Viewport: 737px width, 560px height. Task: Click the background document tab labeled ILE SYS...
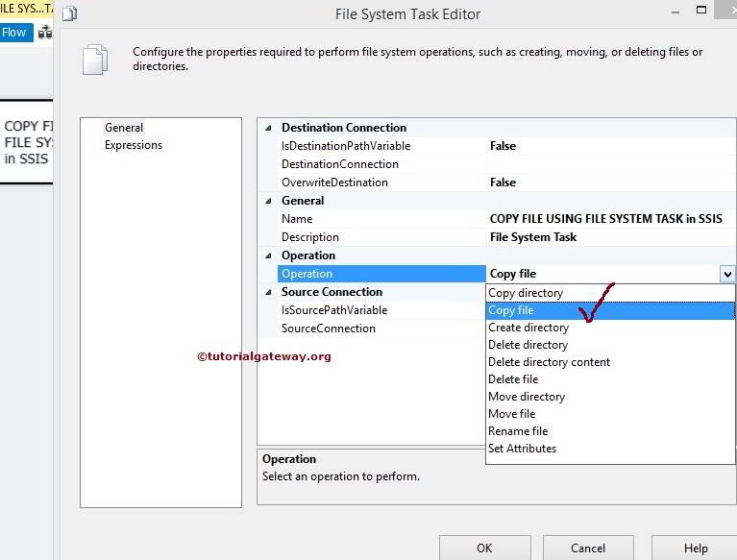pyautogui.click(x=26, y=9)
